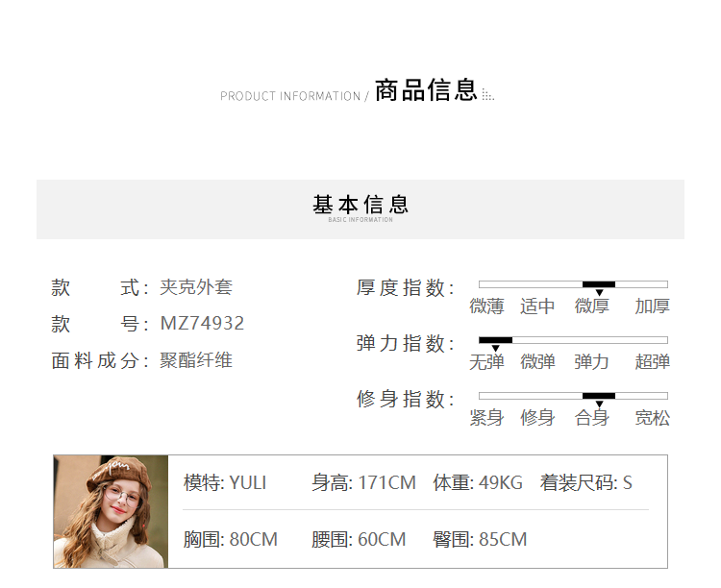The height and width of the screenshot is (588, 721).
Task: Open the model YULI photo thumbnail
Action: pyautogui.click(x=111, y=511)
